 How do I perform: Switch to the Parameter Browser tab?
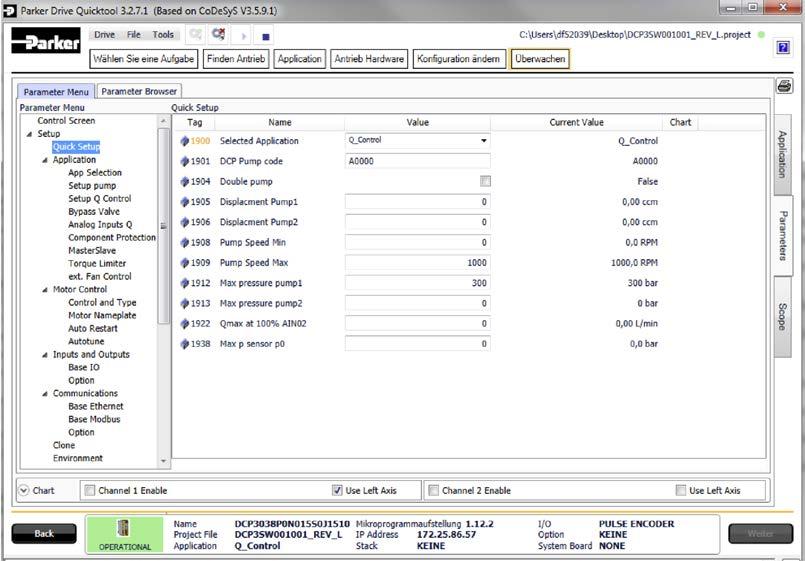tap(139, 91)
